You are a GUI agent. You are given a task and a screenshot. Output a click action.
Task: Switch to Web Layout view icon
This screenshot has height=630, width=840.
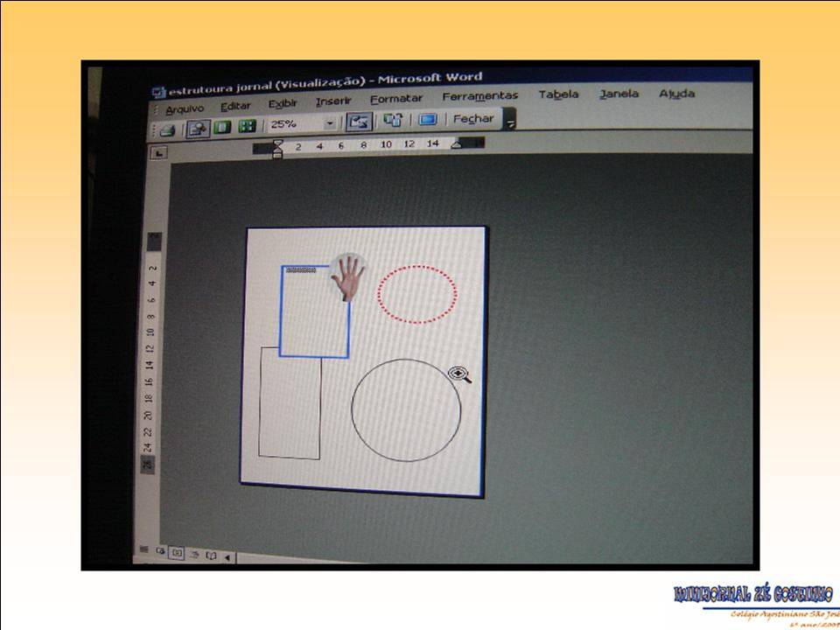coord(160,550)
